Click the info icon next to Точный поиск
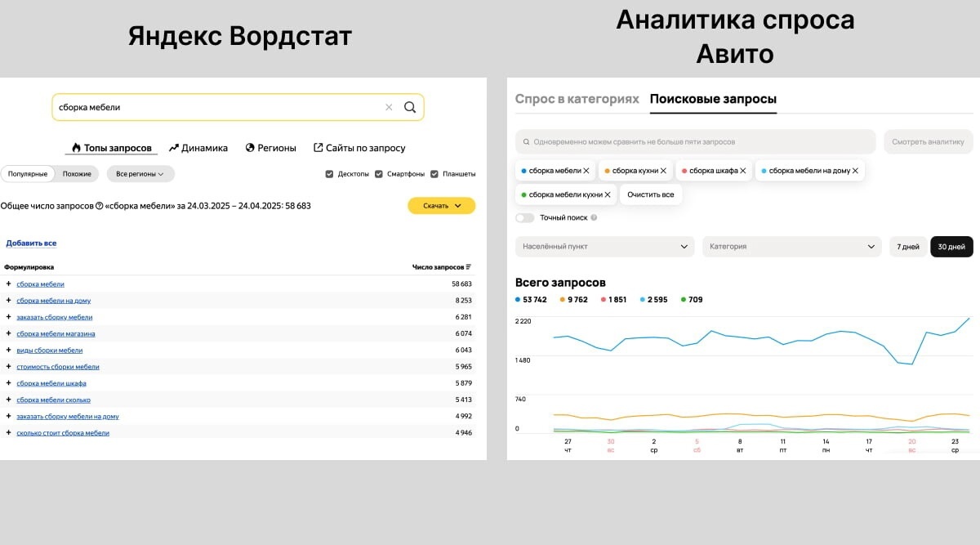980x545 pixels. (x=594, y=218)
